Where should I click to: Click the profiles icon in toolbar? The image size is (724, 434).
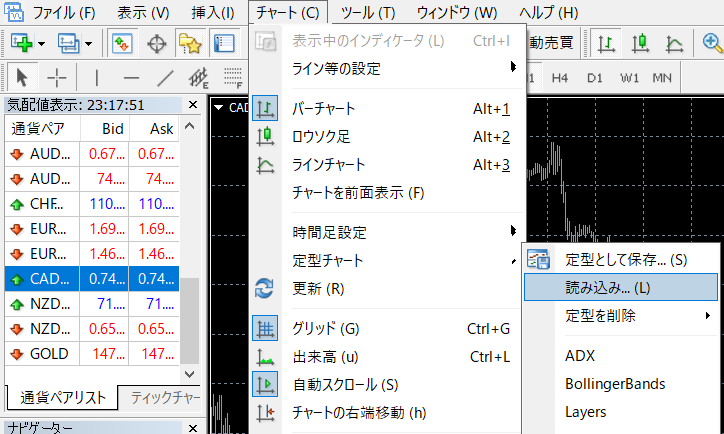pos(69,43)
